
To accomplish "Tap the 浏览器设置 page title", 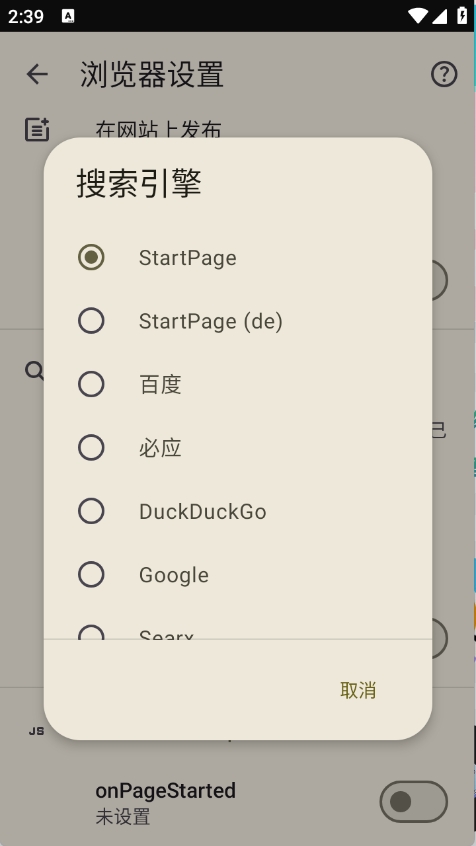I will (x=152, y=74).
